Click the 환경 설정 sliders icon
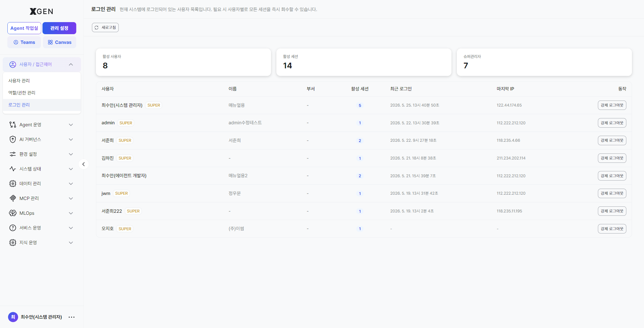The image size is (644, 328). tap(13, 154)
